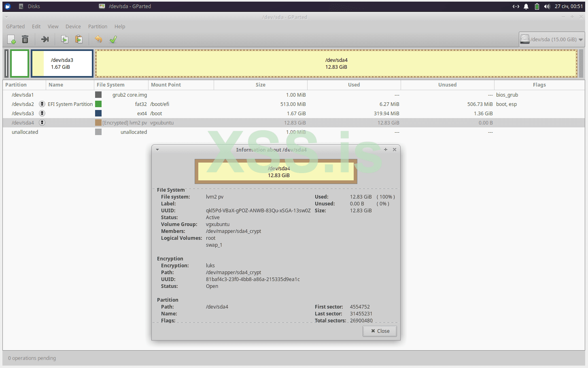This screenshot has height=368, width=588.
Task: Click the "boot, esp" flags cell
Action: (507, 104)
